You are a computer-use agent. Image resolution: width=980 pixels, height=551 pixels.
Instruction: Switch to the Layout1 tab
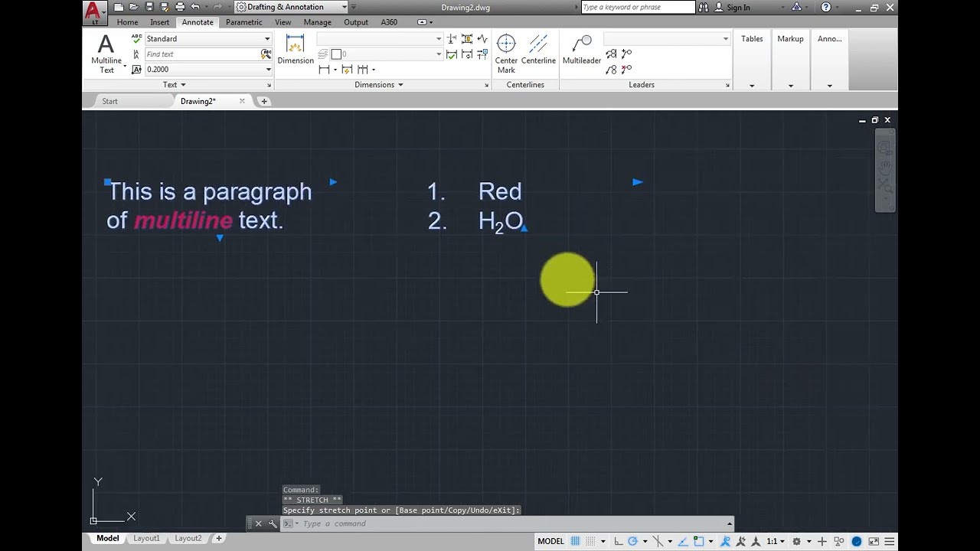tap(146, 538)
